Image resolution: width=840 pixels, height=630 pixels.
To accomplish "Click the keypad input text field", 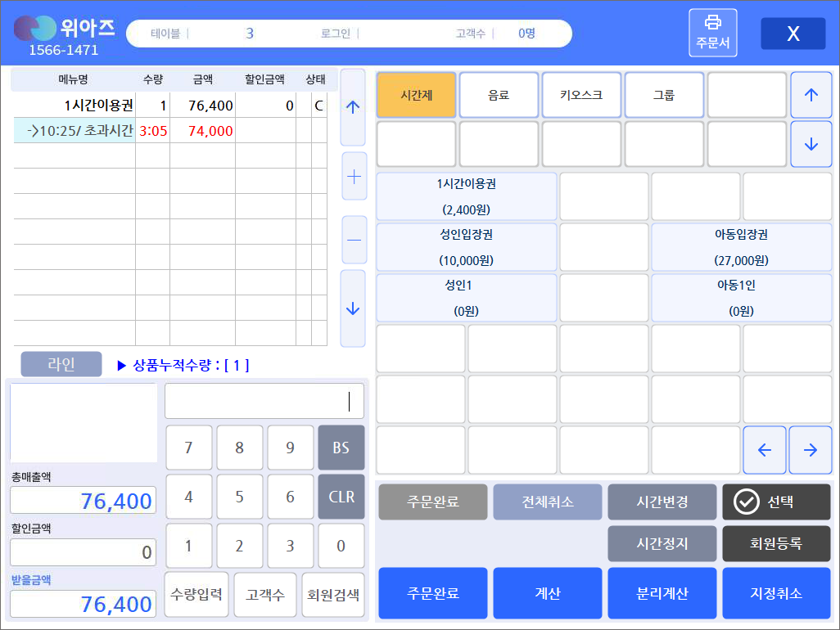I will (264, 401).
